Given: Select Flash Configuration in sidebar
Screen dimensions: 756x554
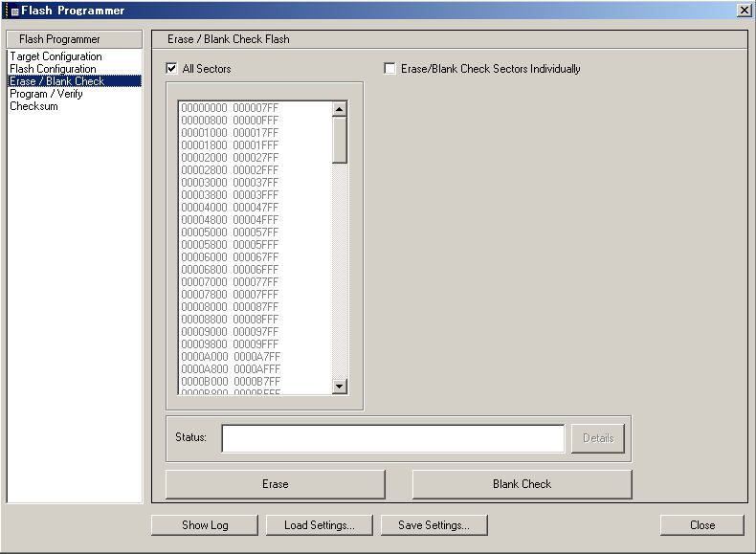Looking at the screenshot, I should click(53, 69).
